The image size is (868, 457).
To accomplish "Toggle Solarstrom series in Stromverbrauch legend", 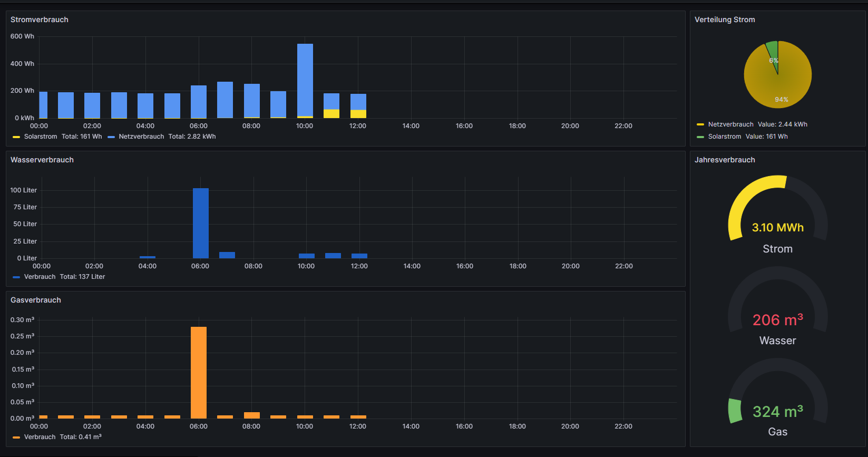I will (41, 137).
